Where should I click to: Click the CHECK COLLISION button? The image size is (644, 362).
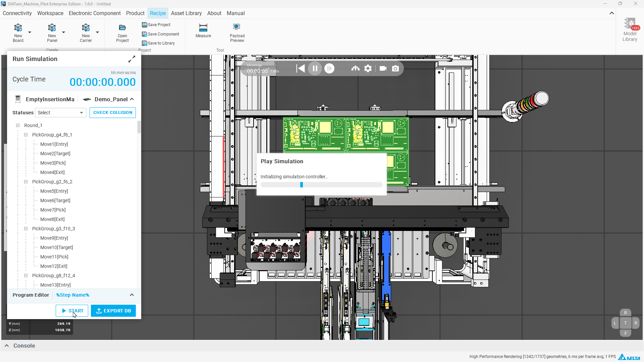pos(113,113)
